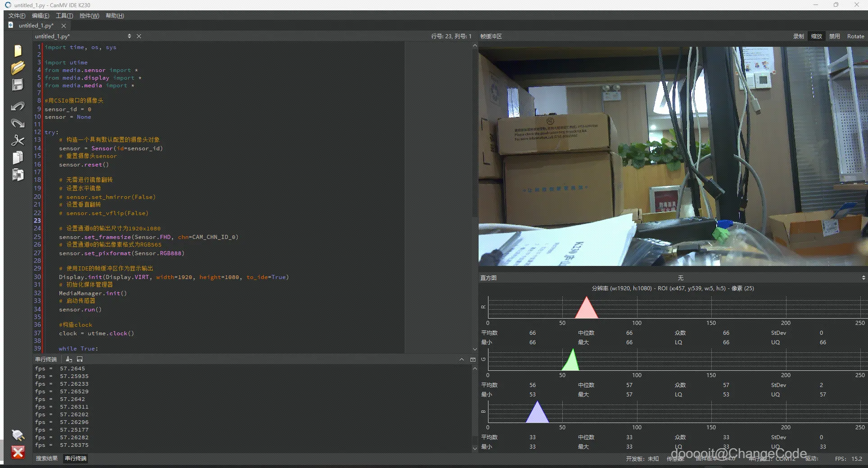Switch to the 搜索结果 tab
Screen dimensions: 868x468
(x=47, y=458)
